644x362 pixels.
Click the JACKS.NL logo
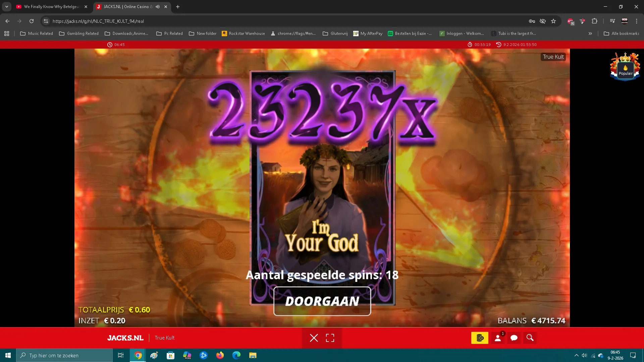click(125, 338)
